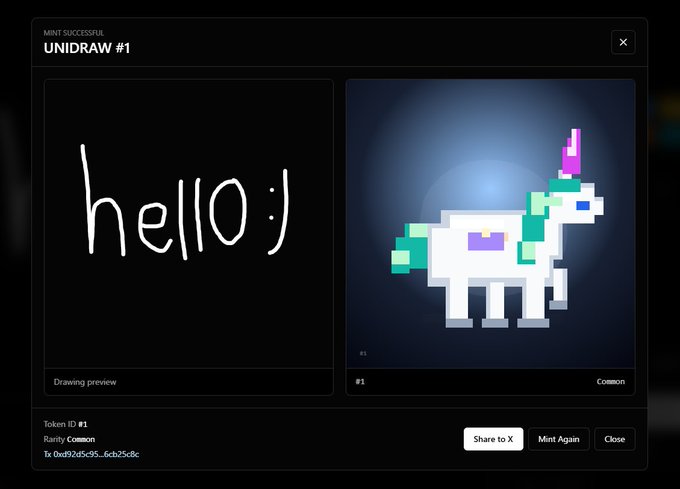Click the MINT SUCCESSFUL label

pyautogui.click(x=74, y=33)
